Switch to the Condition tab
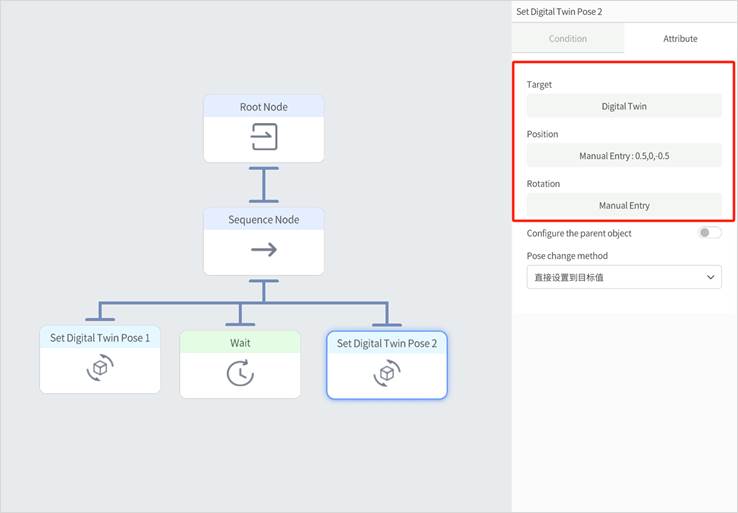738x513 pixels. click(x=568, y=39)
